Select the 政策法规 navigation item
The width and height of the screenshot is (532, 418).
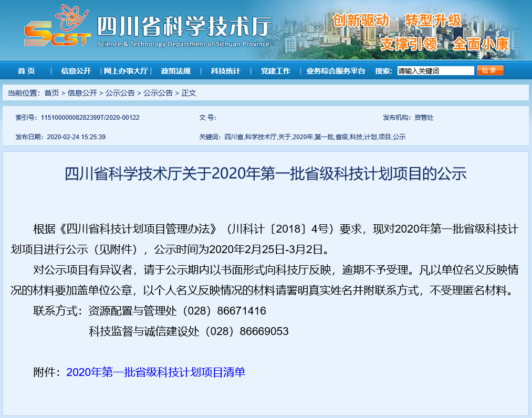[175, 71]
